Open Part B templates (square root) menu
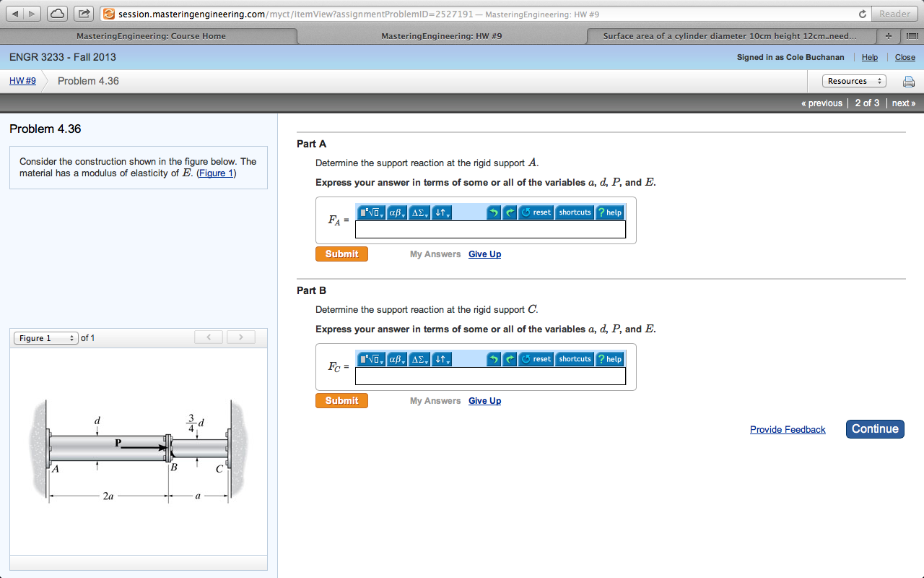 (372, 359)
